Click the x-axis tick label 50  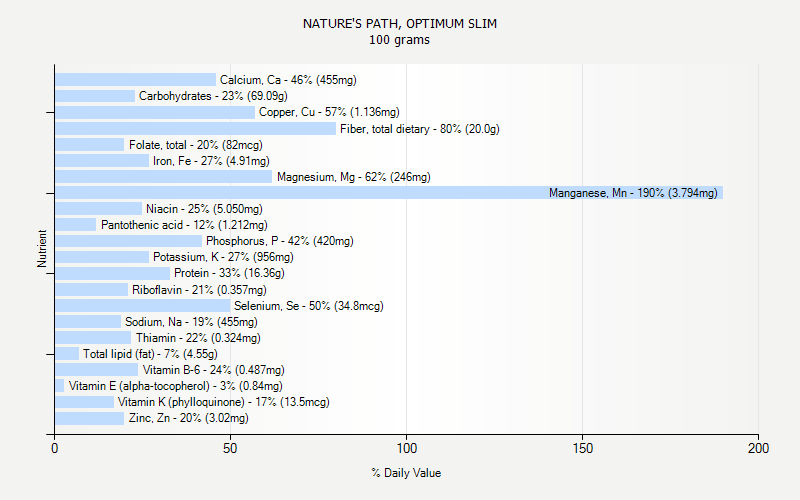[x=230, y=448]
